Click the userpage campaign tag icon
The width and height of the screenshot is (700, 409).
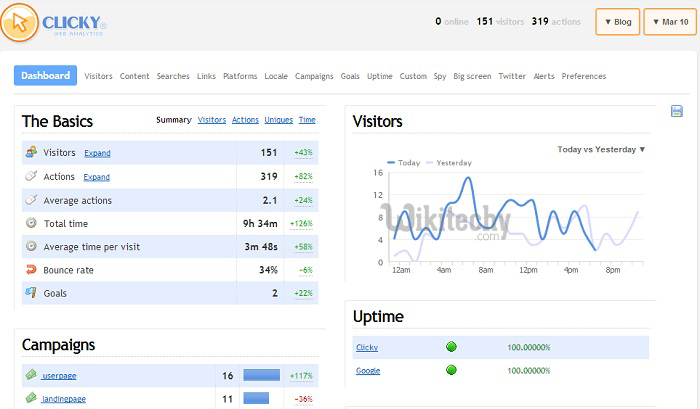tap(31, 375)
